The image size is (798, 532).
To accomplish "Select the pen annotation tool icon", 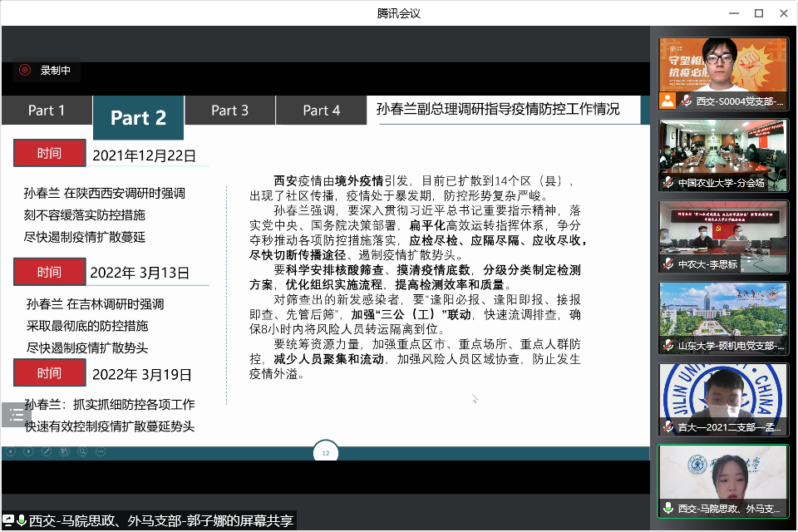I will point(47,452).
